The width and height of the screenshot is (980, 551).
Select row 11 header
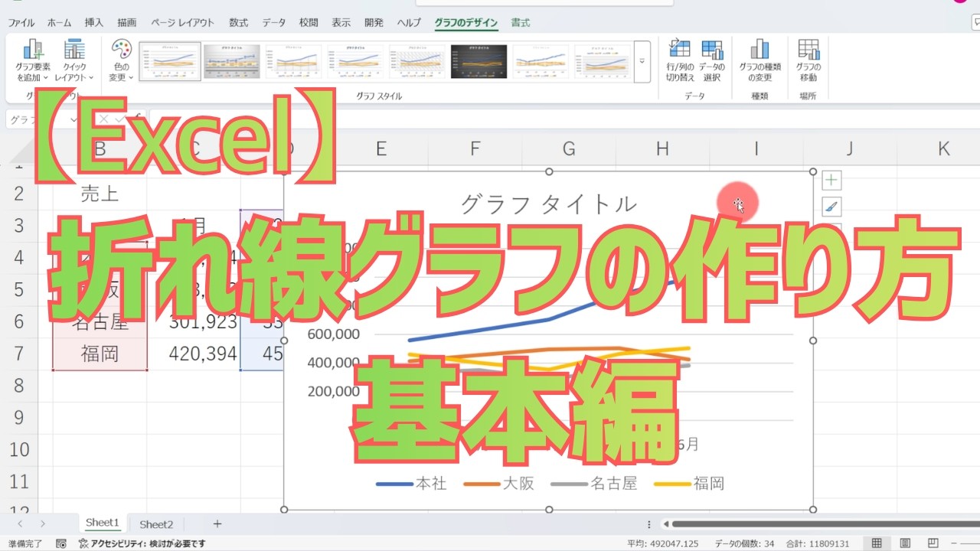pos(18,481)
